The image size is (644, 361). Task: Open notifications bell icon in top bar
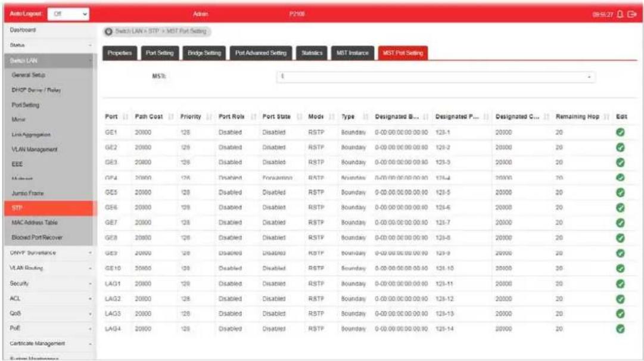pyautogui.click(x=620, y=14)
